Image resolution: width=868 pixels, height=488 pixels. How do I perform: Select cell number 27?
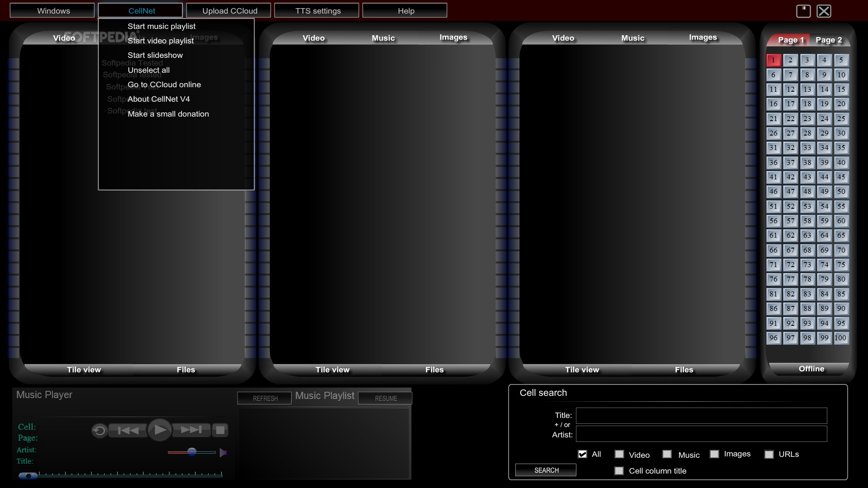790,133
